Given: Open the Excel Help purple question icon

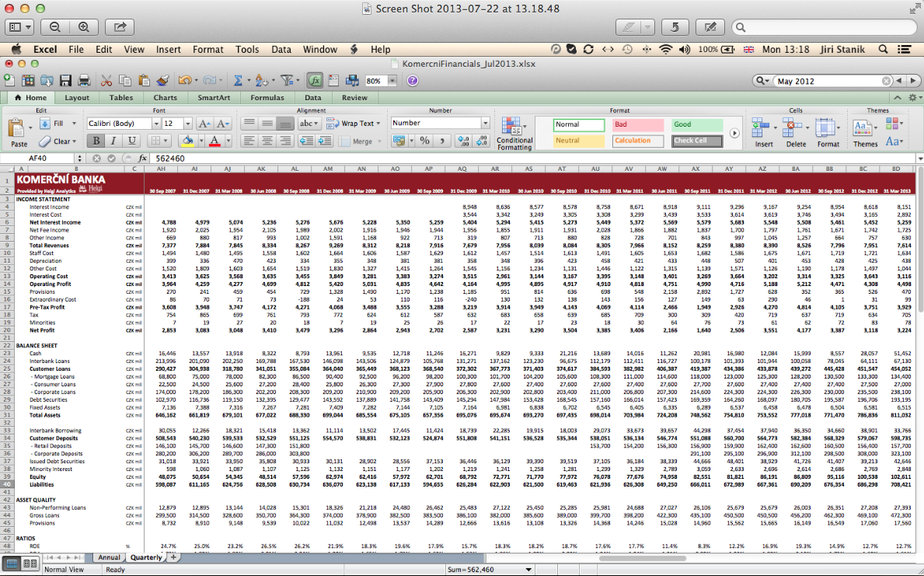Looking at the screenshot, I should 413,81.
